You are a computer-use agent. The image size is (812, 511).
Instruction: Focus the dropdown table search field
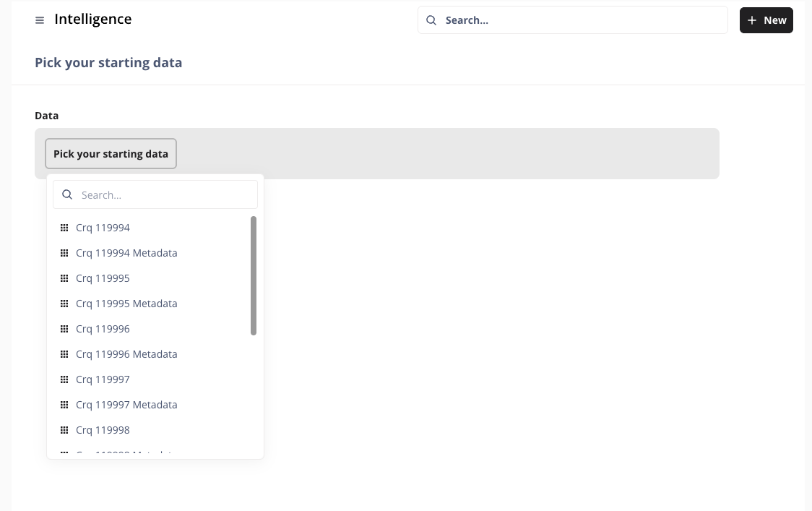166,195
